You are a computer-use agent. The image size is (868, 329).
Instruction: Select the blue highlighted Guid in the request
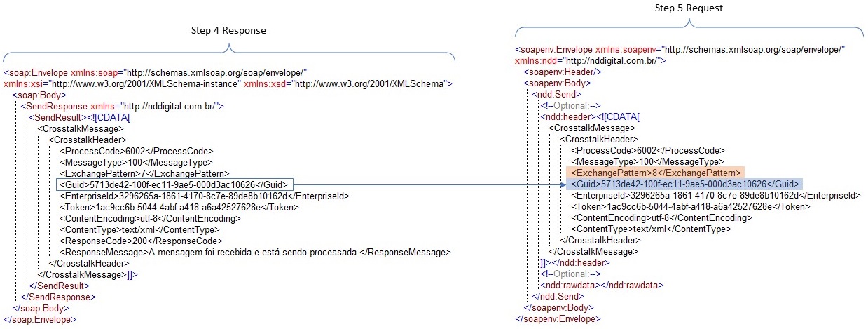[682, 184]
